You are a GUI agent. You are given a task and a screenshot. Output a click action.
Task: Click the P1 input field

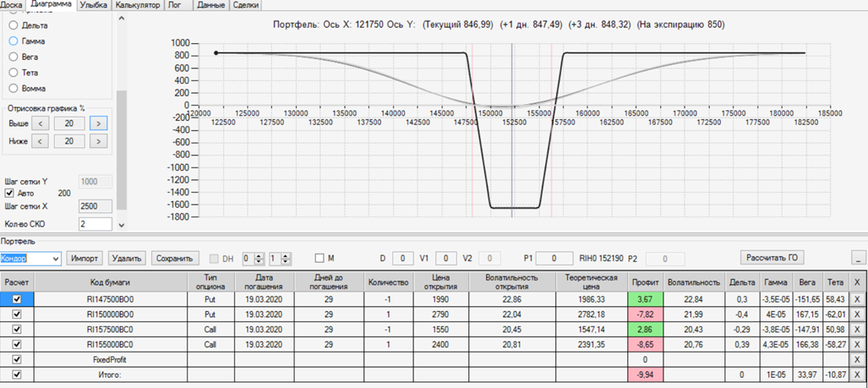pyautogui.click(x=554, y=258)
